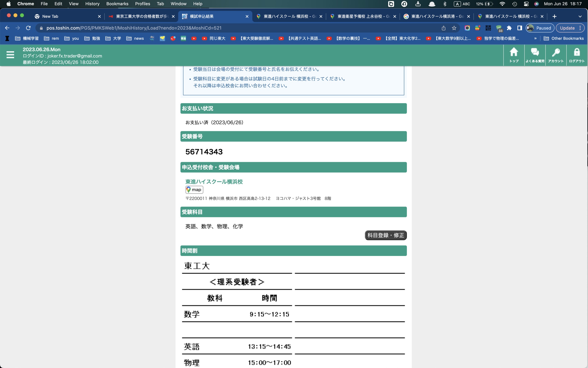
Task: Open the Extensions puzzle icon
Action: pos(509,28)
